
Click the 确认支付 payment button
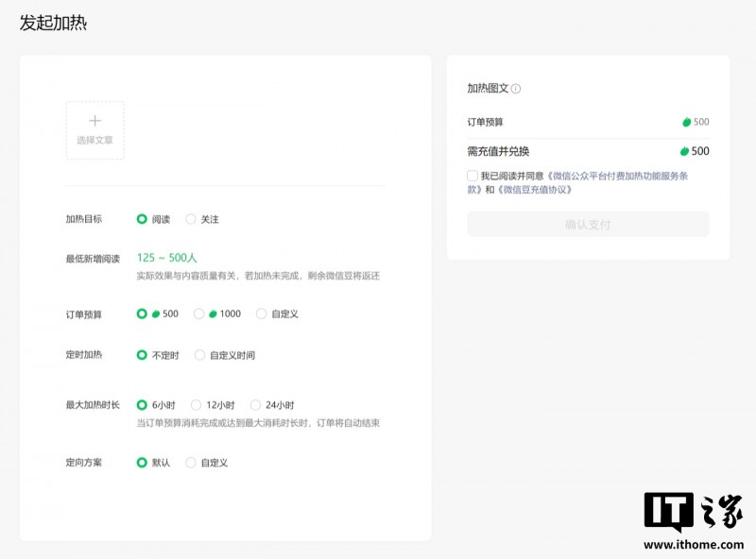tap(586, 224)
